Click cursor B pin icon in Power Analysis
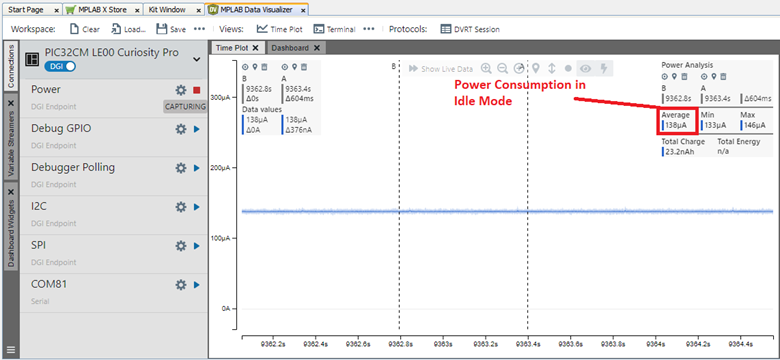780x360 pixels. pos(674,77)
